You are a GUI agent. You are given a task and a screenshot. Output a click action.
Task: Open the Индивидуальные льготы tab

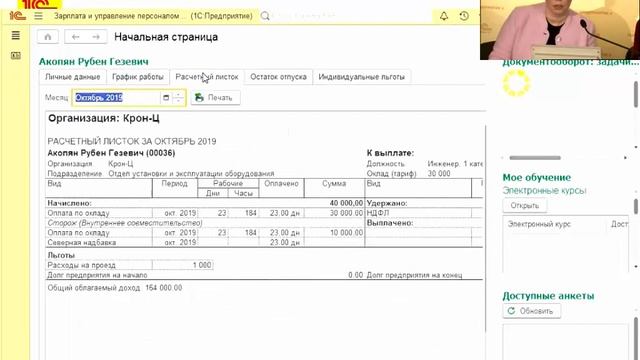(362, 77)
